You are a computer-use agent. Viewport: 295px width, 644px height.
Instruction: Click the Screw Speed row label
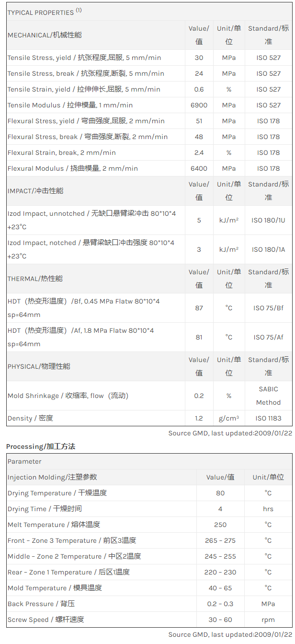click(45, 620)
